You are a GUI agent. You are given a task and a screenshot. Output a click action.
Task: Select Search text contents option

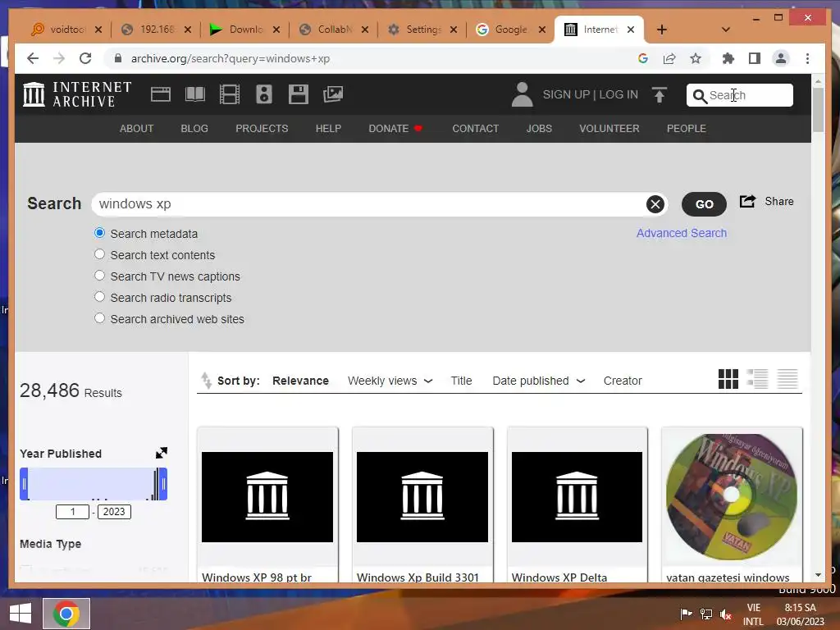click(99, 254)
